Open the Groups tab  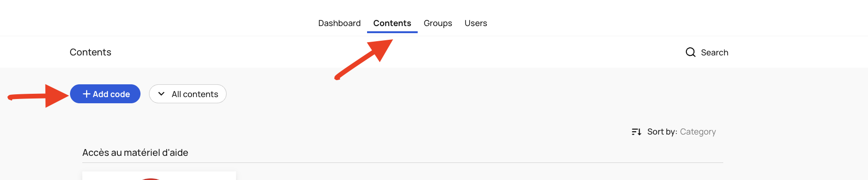438,23
